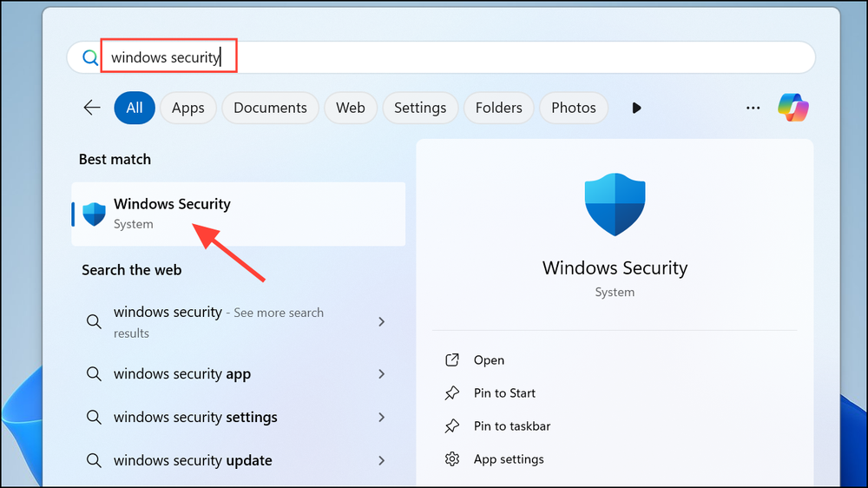Click the Windows Security shield icon in results

(94, 214)
